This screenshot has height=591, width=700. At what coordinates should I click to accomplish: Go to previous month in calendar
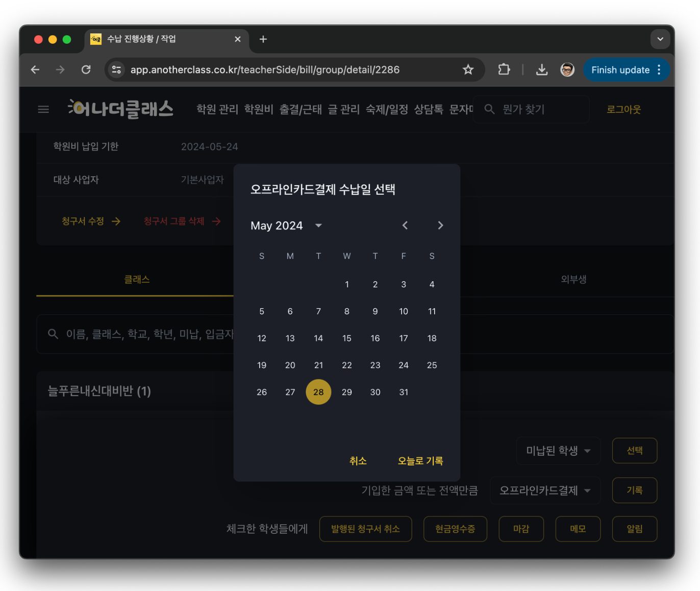point(405,225)
